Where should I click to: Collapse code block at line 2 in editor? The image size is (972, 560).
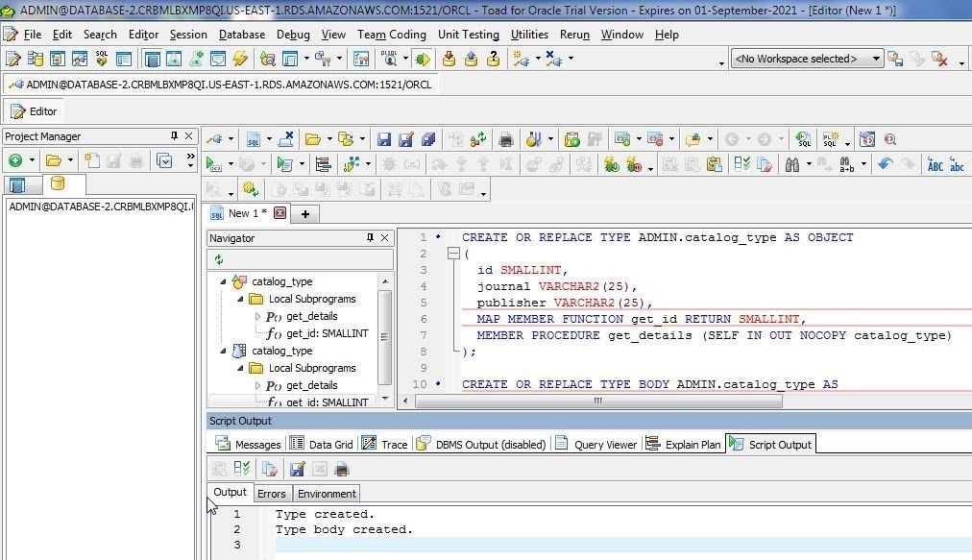[x=453, y=253]
